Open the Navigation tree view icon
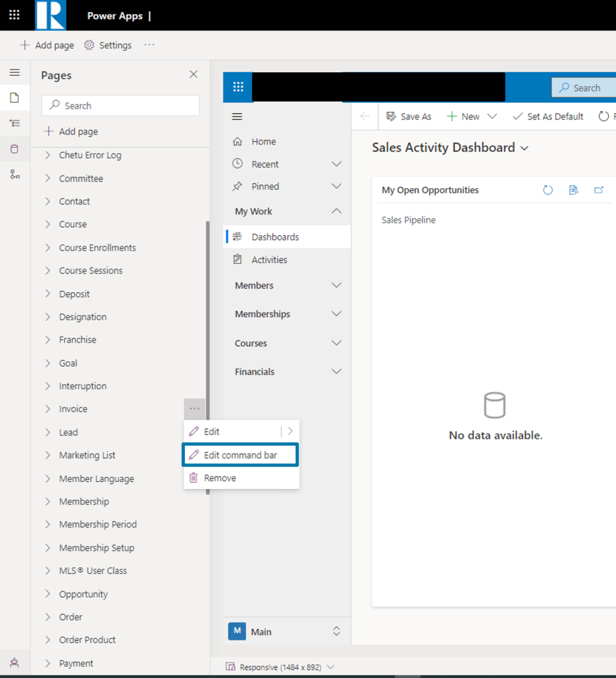 click(x=15, y=123)
